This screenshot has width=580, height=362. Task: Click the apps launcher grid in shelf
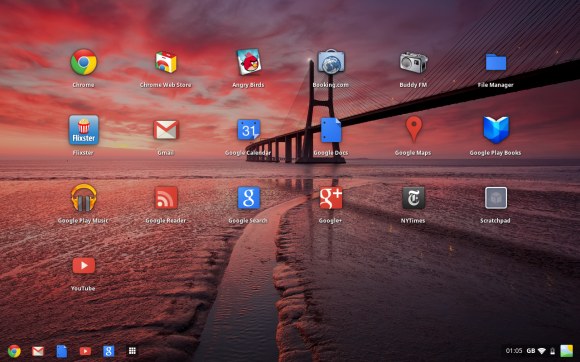point(132,351)
